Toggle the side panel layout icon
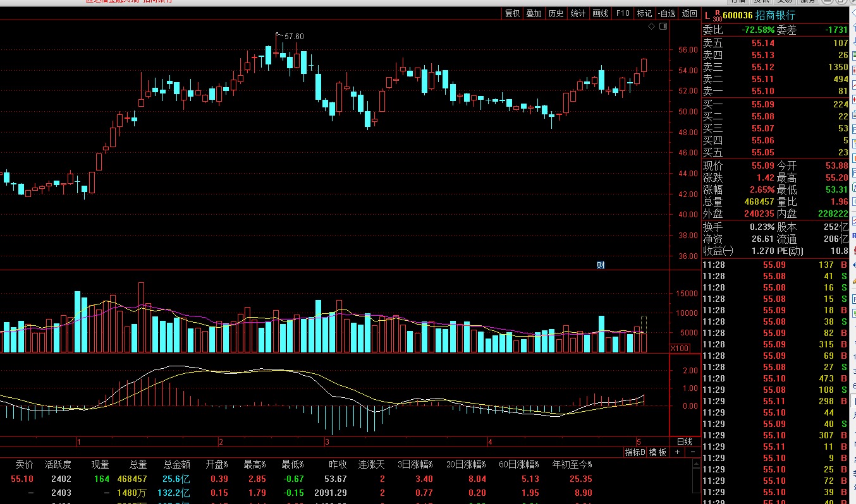 pos(663,27)
